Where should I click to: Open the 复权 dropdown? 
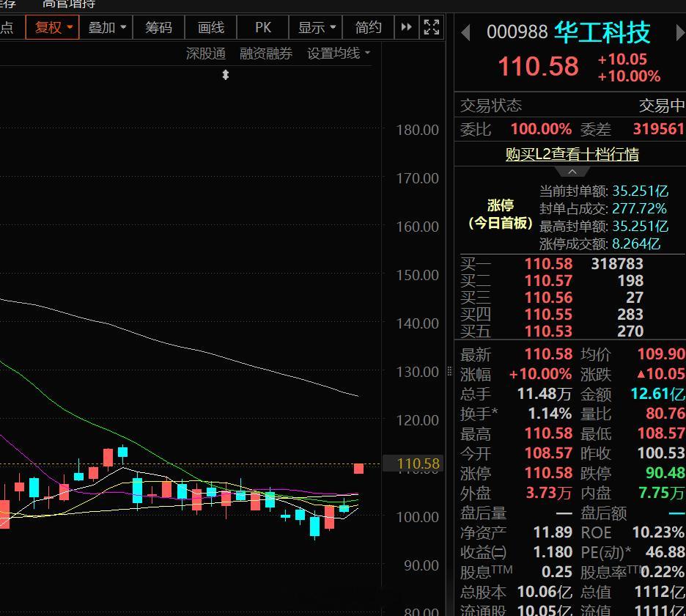[x=53, y=28]
